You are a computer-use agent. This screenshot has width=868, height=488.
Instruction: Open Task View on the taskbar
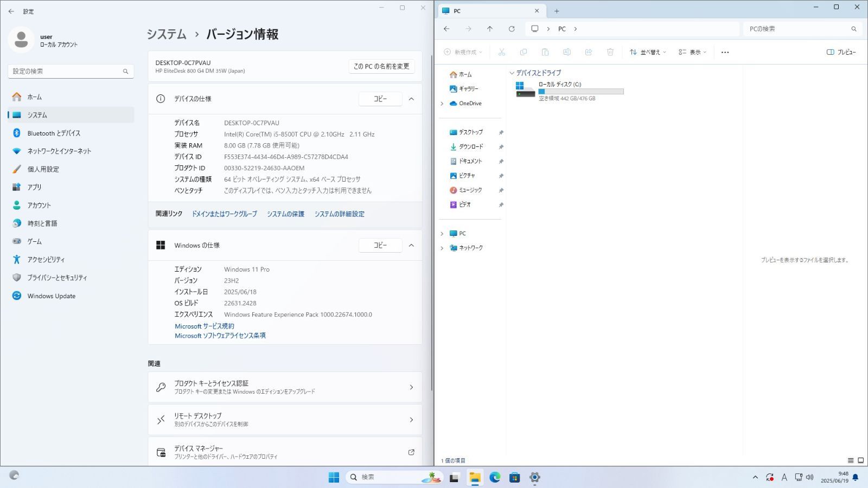455,477
